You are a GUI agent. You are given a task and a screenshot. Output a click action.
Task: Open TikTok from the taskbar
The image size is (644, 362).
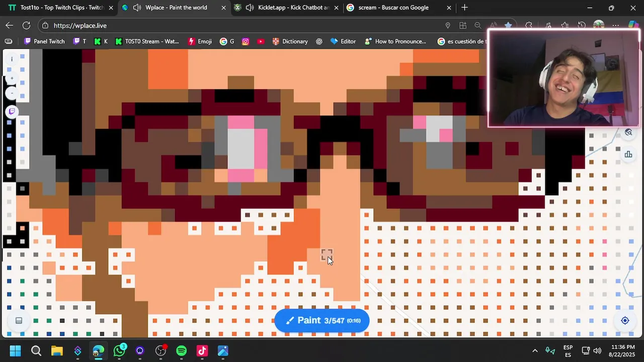click(x=202, y=351)
